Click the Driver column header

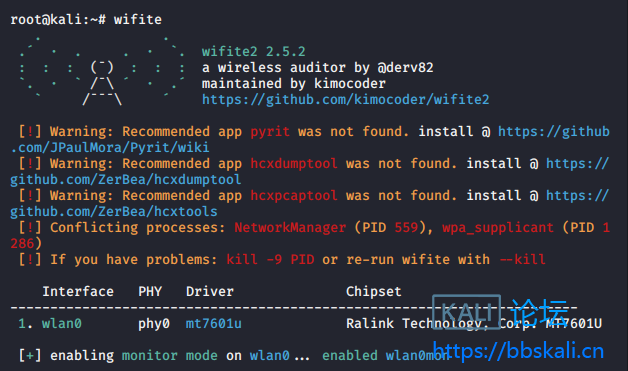click(x=209, y=291)
